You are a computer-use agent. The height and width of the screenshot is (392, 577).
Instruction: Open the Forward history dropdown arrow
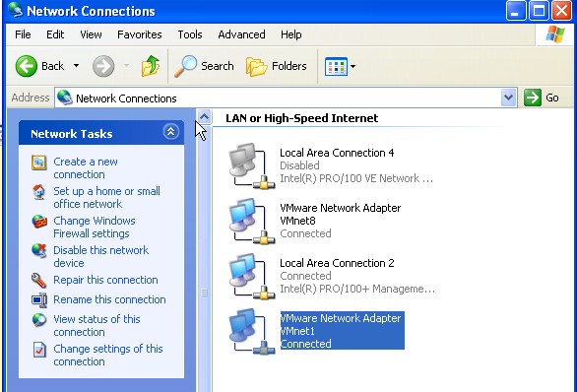(126, 66)
